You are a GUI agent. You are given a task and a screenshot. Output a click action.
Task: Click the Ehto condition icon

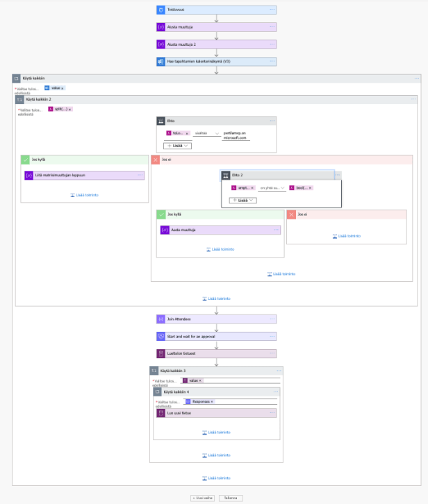[160, 121]
